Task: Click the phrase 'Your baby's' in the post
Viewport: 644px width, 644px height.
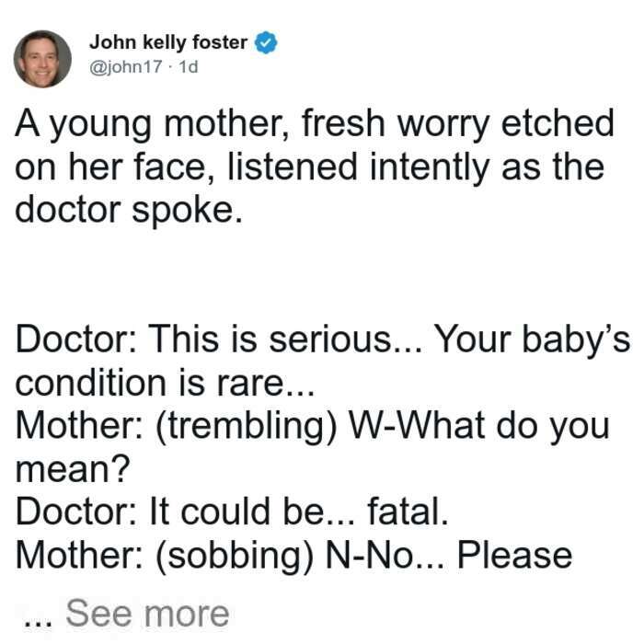Action: pyautogui.click(x=532, y=340)
